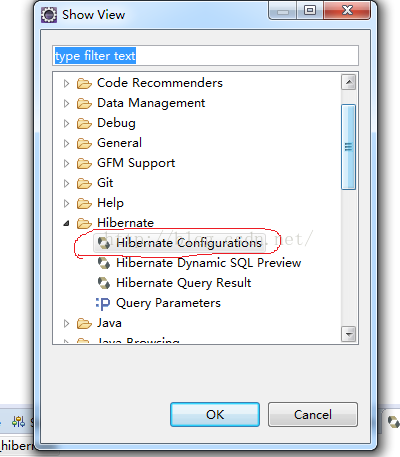Screen dimensions: 400x457
Task: Click the Debug folder icon
Action: tap(84, 123)
